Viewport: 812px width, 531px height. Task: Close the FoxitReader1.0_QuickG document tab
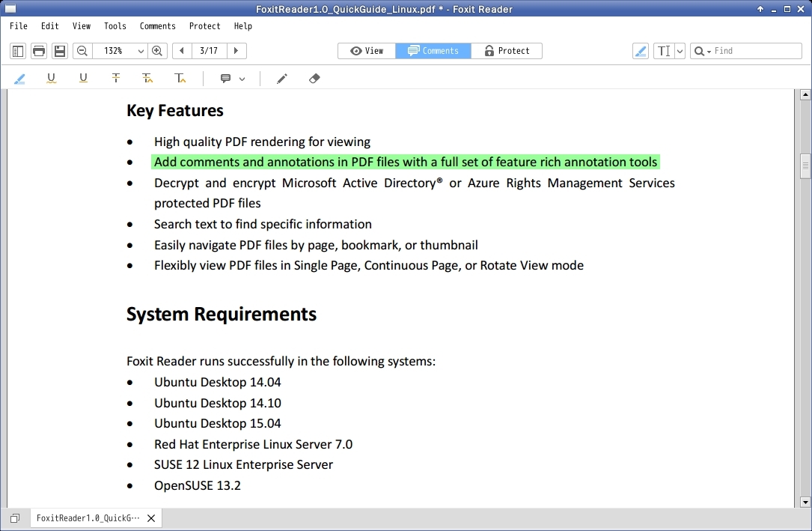pyautogui.click(x=151, y=518)
